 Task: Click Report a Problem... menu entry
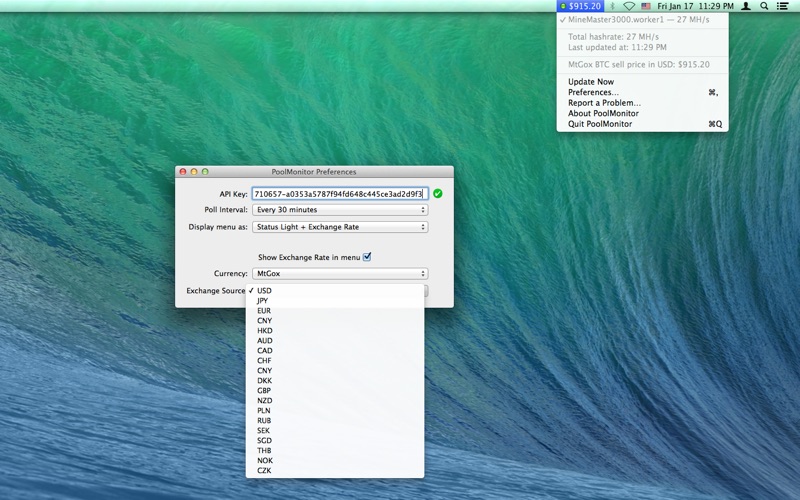pyautogui.click(x=604, y=103)
